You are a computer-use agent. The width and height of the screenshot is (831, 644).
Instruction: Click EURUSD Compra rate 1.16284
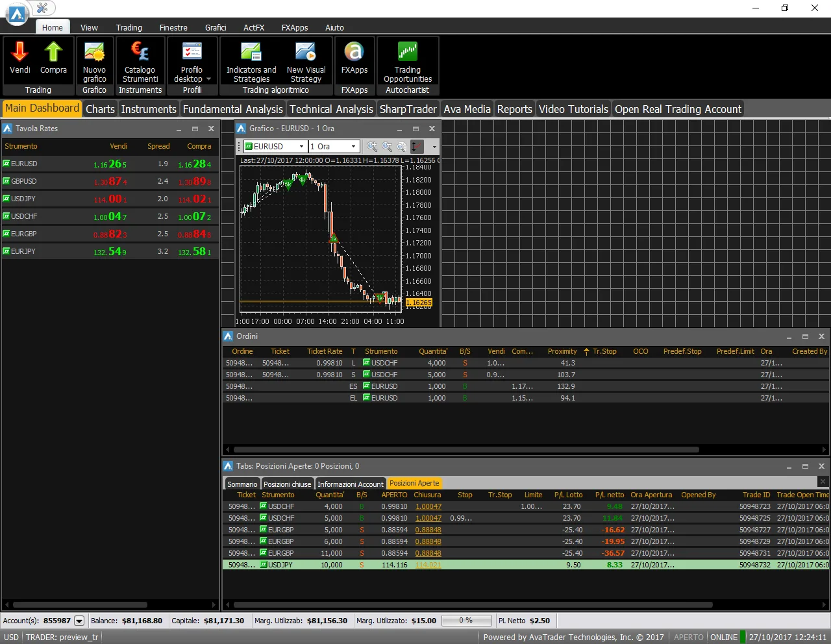(x=195, y=164)
